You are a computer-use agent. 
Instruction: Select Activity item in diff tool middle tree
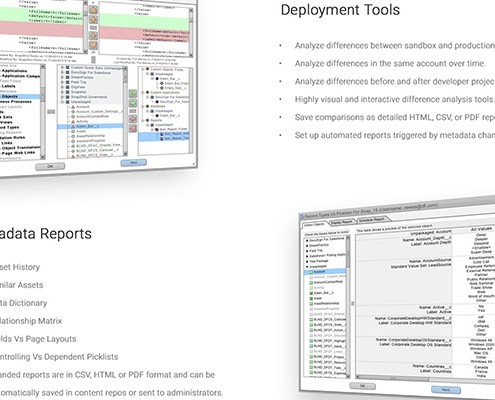point(82,121)
